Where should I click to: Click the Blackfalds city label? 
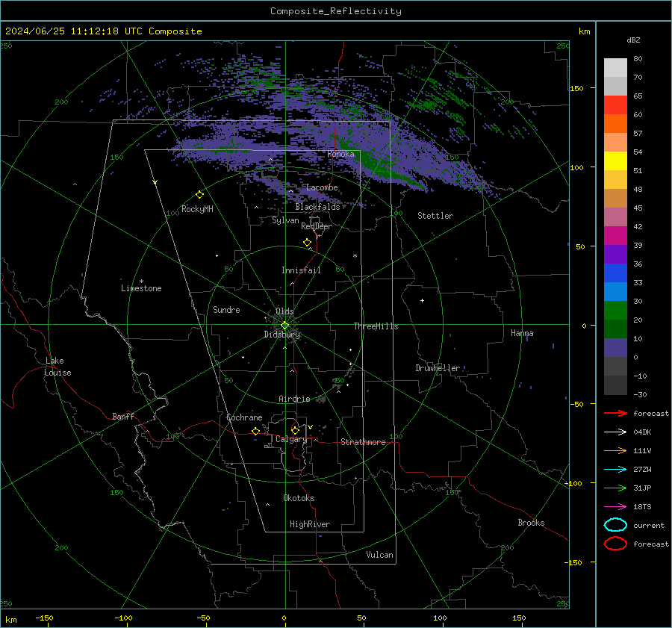tap(317, 207)
